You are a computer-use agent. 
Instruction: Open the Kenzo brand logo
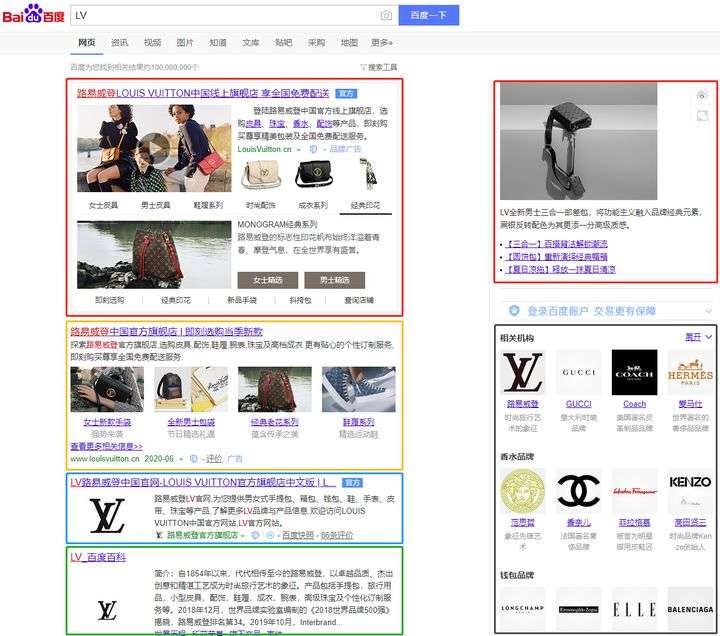tap(690, 490)
